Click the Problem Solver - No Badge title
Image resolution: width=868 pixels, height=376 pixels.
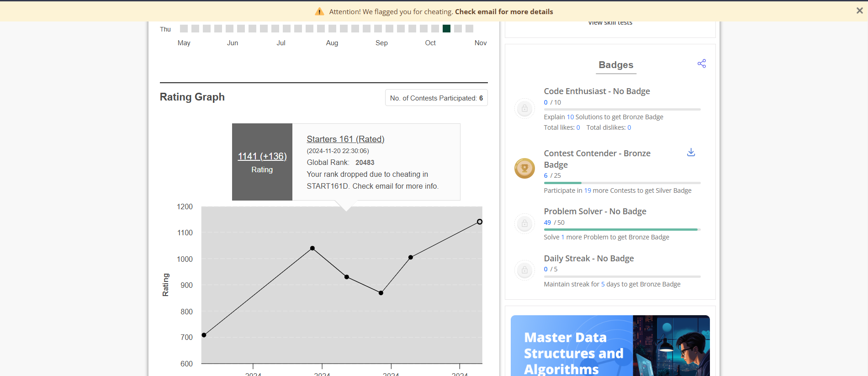coord(595,211)
